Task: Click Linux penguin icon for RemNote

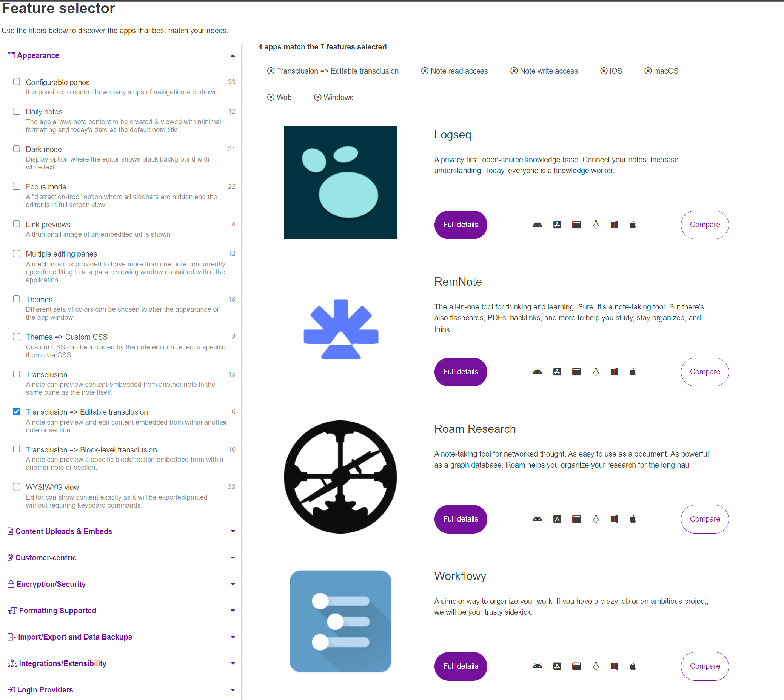Action: click(x=596, y=372)
